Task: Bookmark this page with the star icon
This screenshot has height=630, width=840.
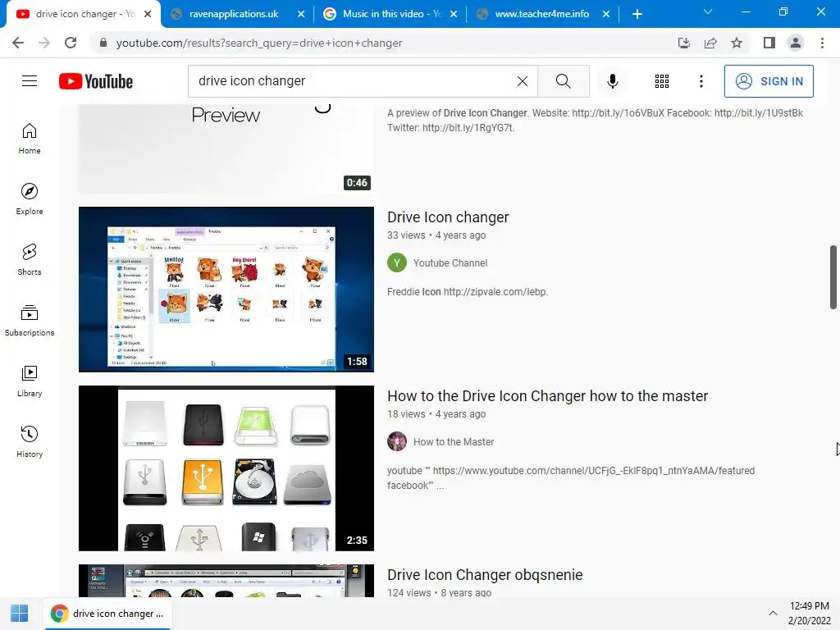Action: point(737,43)
